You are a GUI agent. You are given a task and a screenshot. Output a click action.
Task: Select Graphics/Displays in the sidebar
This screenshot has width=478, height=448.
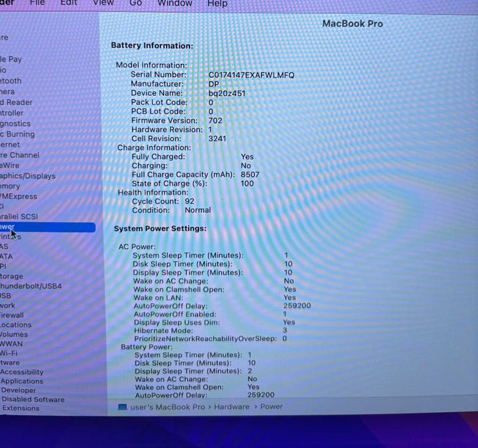28,176
